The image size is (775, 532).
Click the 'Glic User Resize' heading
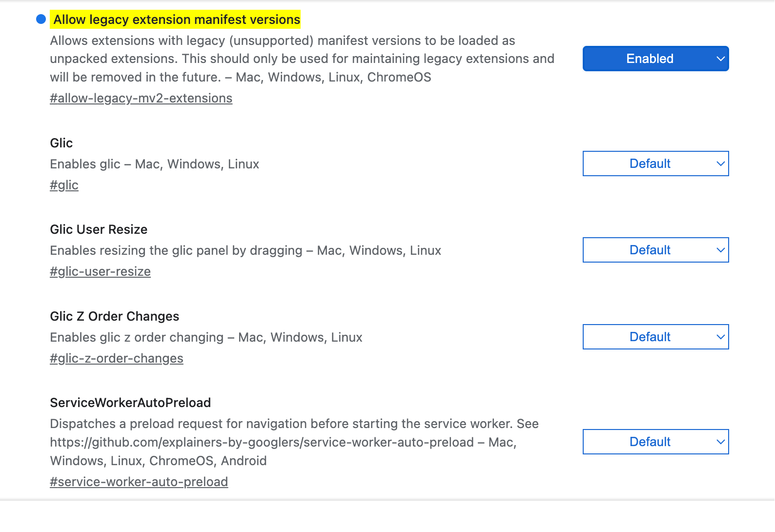[99, 229]
